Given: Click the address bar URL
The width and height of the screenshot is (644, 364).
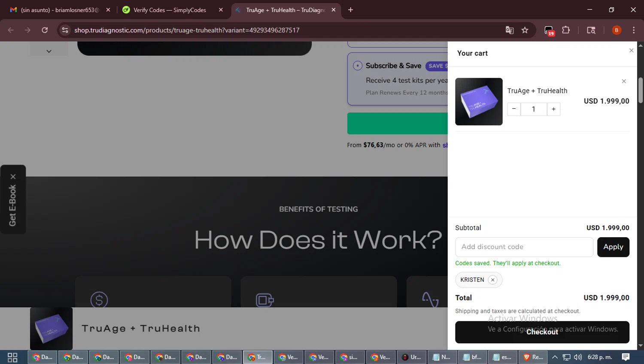Looking at the screenshot, I should 187,30.
